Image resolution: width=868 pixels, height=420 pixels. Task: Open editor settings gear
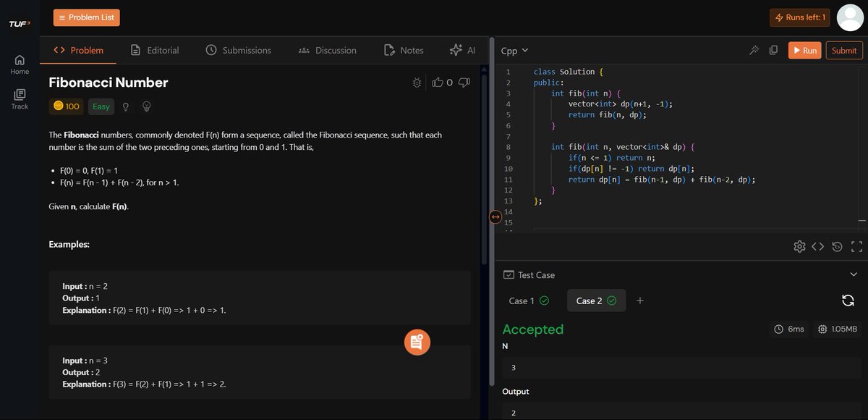coord(799,246)
